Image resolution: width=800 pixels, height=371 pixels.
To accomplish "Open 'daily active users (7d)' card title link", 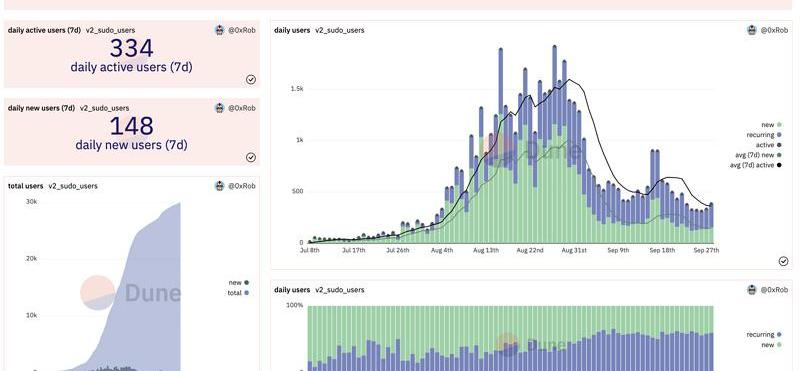I will coord(44,30).
